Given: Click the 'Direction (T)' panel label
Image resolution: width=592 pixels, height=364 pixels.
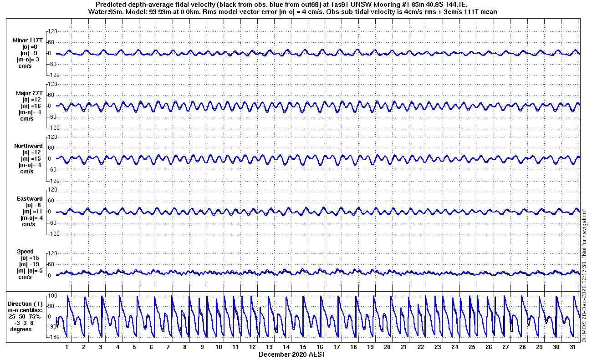Looking at the screenshot, I should (x=26, y=304).
